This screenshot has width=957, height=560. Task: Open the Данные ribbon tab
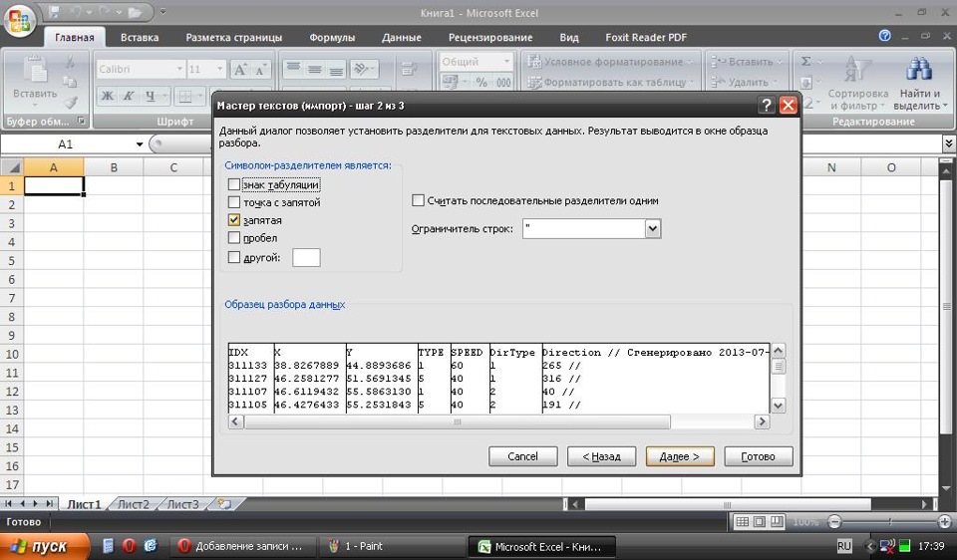point(401,37)
